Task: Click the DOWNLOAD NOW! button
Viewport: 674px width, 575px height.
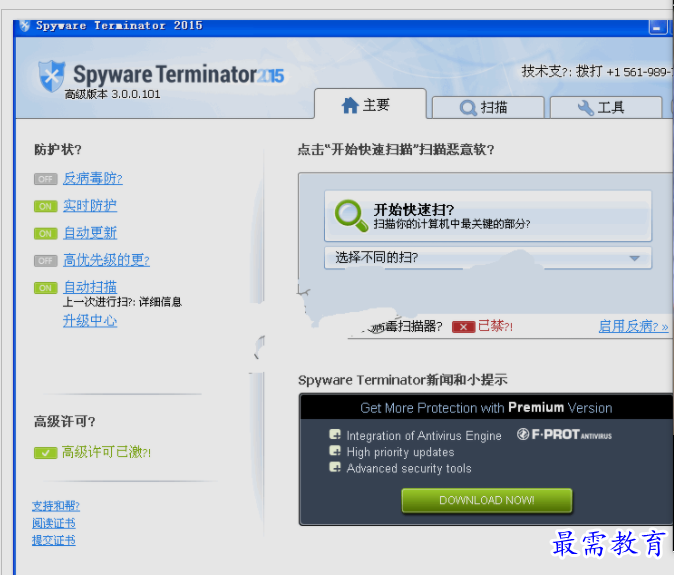Action: (x=487, y=500)
